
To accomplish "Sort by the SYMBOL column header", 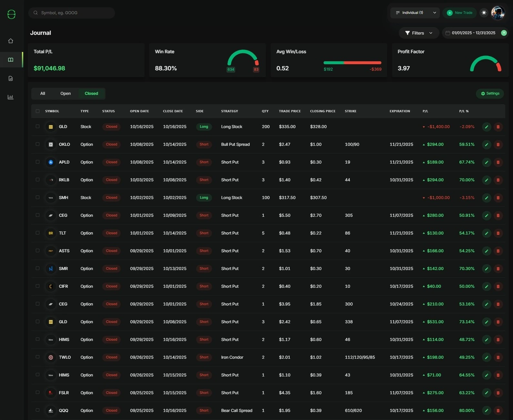I will coord(52,111).
